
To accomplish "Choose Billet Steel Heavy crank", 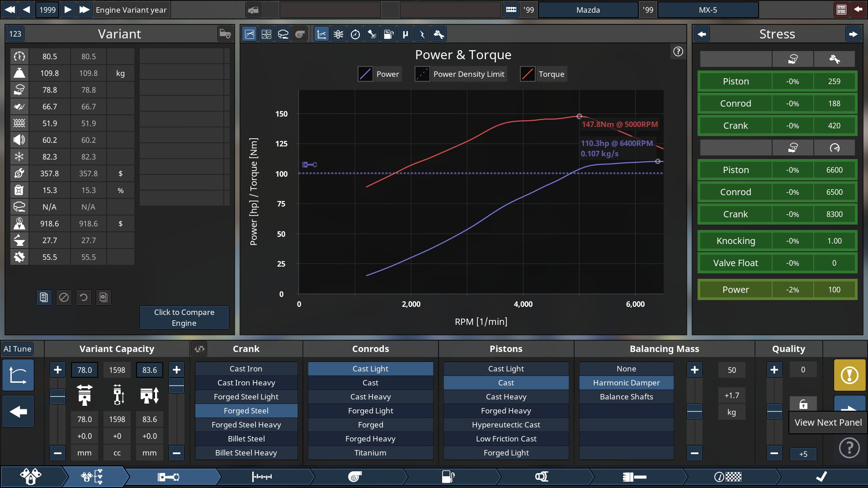I will (246, 453).
